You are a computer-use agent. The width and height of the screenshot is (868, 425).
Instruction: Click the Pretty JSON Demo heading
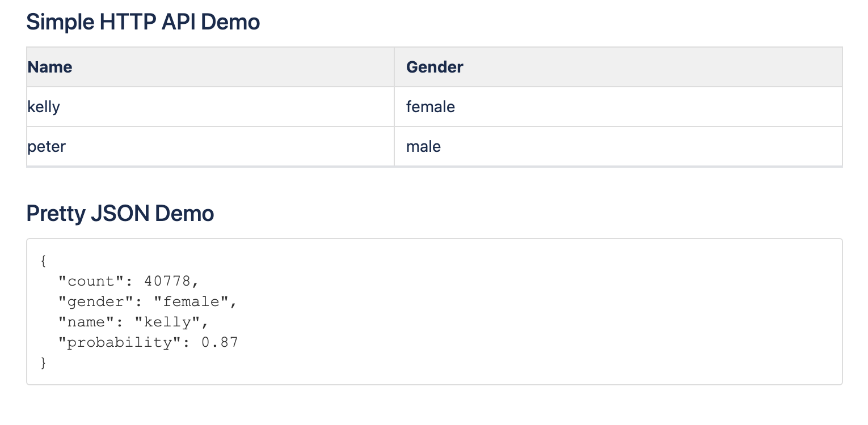(120, 214)
